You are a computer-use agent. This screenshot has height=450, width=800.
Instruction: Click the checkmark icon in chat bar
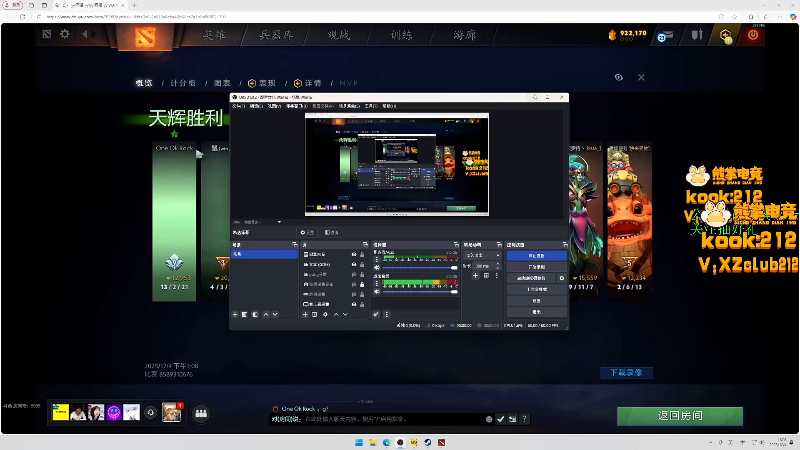501,419
